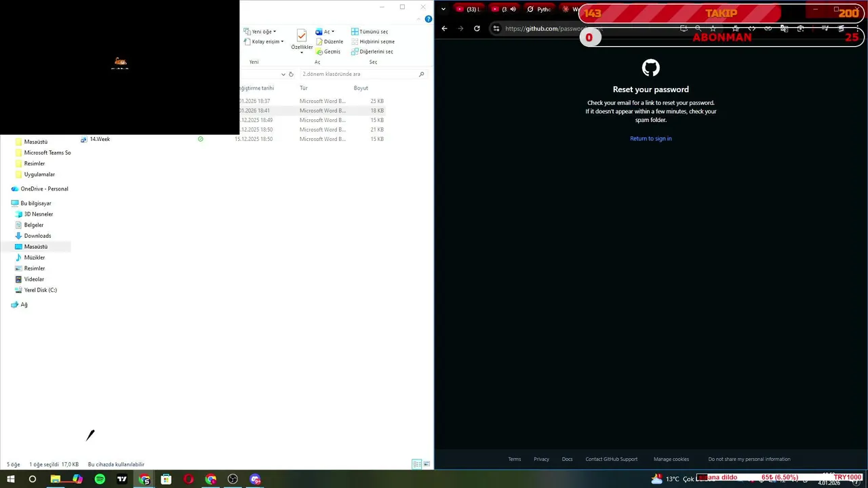Open the browser tab search chevron

443,9
